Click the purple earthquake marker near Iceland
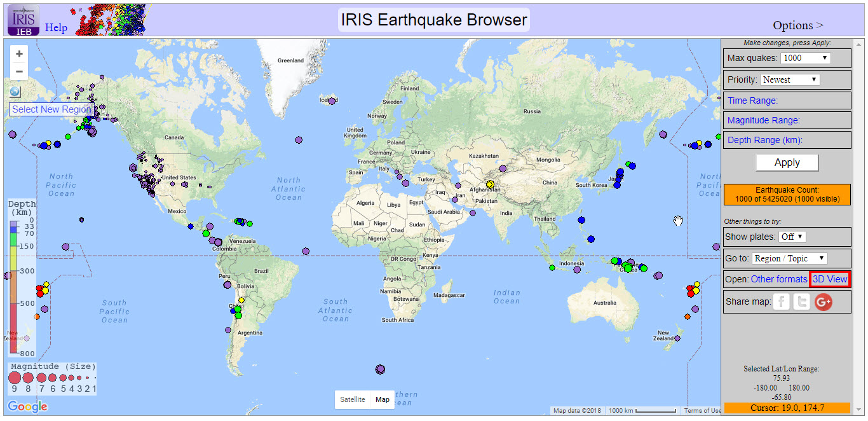The width and height of the screenshot is (868, 421). pos(332,100)
